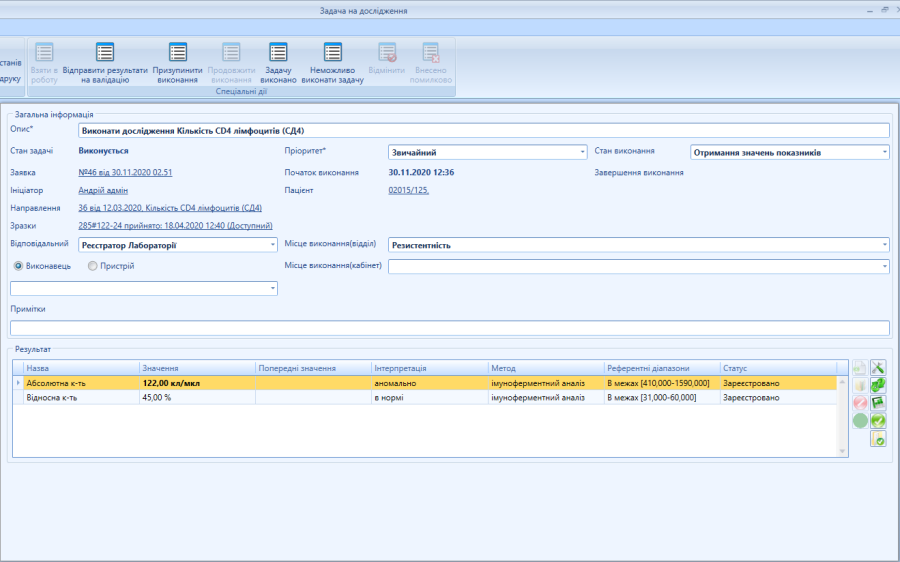Expand 'Місце виконання(відділ)' dropdown
The image size is (900, 562).
(x=884, y=245)
